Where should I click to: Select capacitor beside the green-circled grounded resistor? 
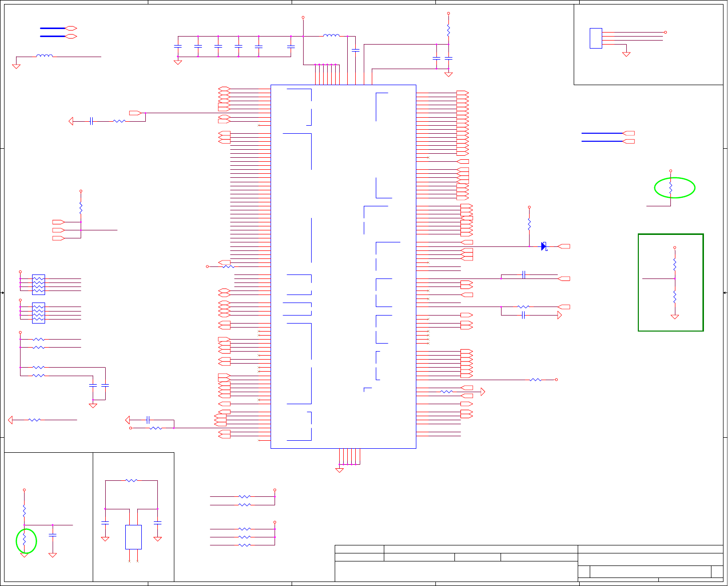(53, 535)
